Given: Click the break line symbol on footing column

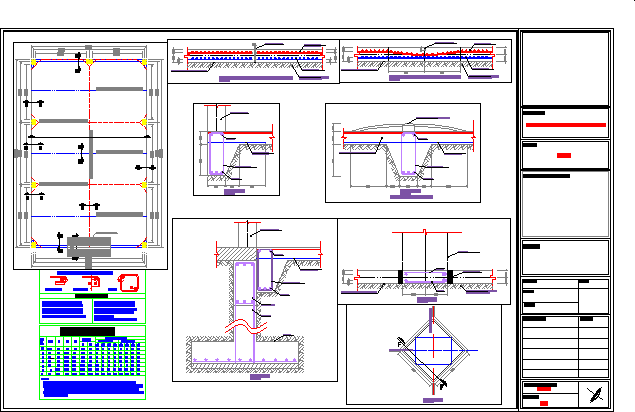Looking at the screenshot, I should pos(244,327).
